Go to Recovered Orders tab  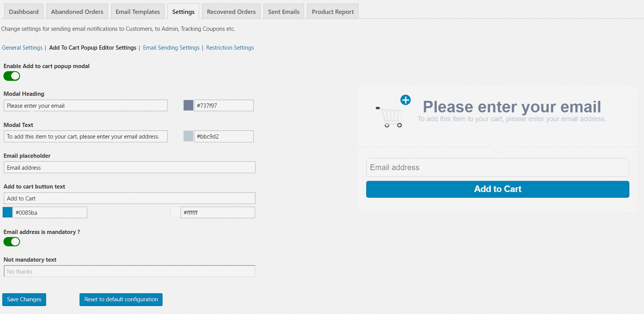[x=231, y=12]
